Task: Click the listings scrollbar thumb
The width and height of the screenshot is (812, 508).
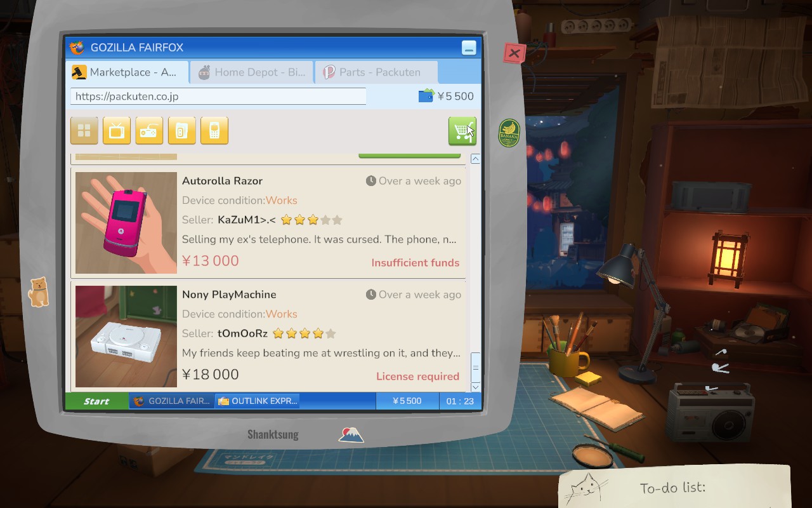Action: click(x=476, y=366)
